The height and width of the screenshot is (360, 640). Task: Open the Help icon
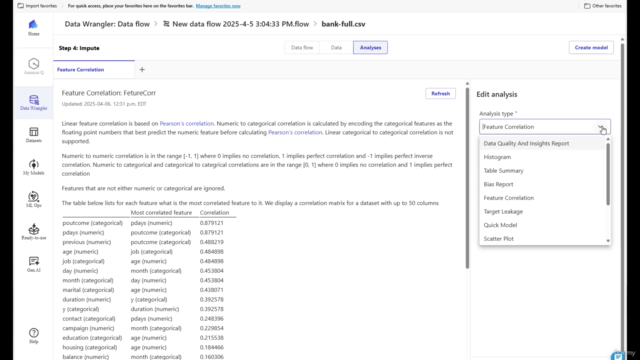coord(33,336)
